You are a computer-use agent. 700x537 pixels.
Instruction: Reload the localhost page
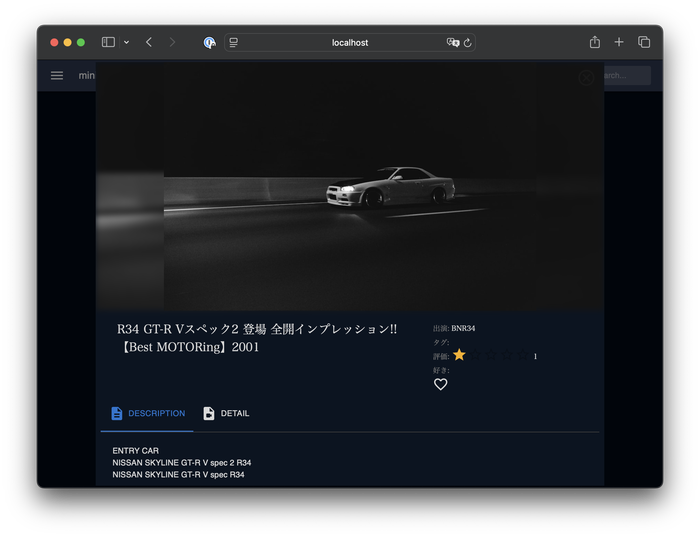click(x=467, y=43)
